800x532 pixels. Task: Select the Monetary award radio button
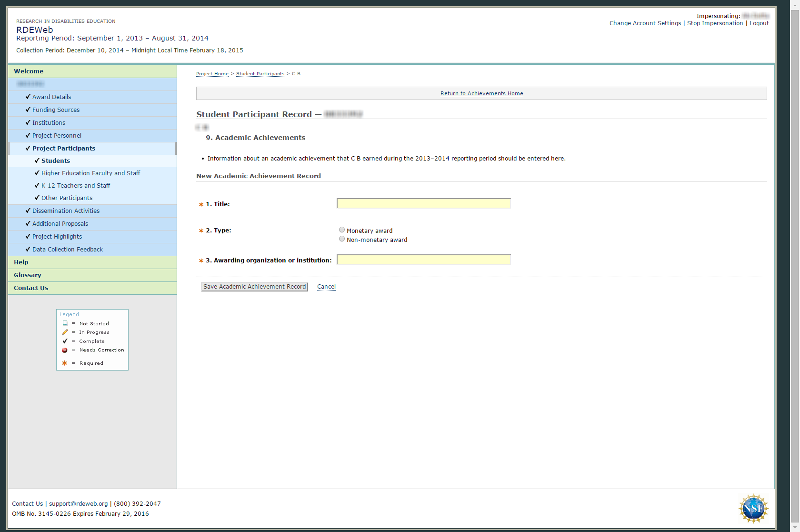click(x=342, y=230)
